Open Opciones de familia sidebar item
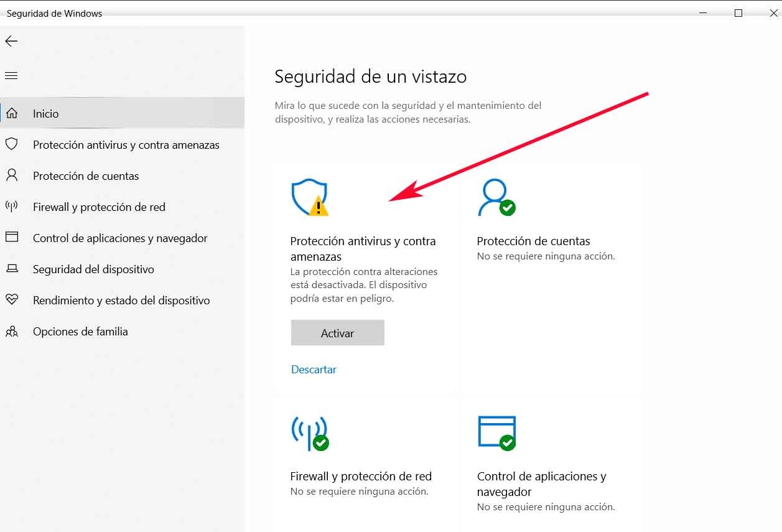This screenshot has width=782, height=532. [x=122, y=331]
